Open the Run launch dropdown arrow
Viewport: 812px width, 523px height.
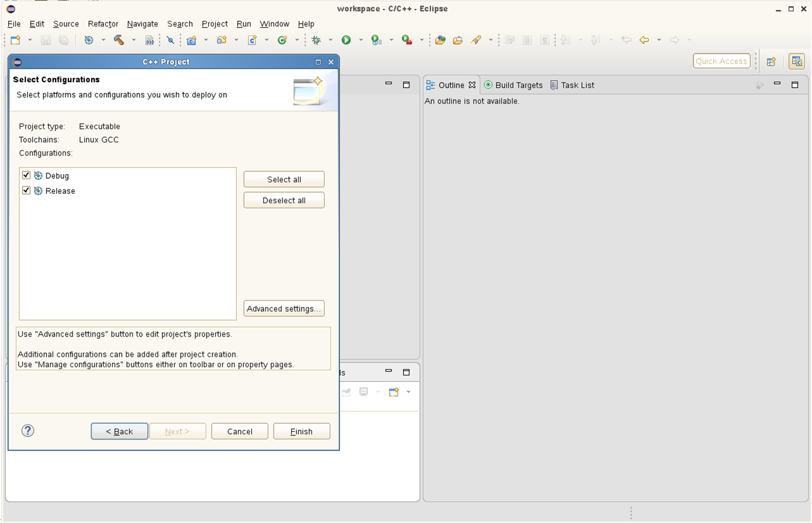click(361, 40)
